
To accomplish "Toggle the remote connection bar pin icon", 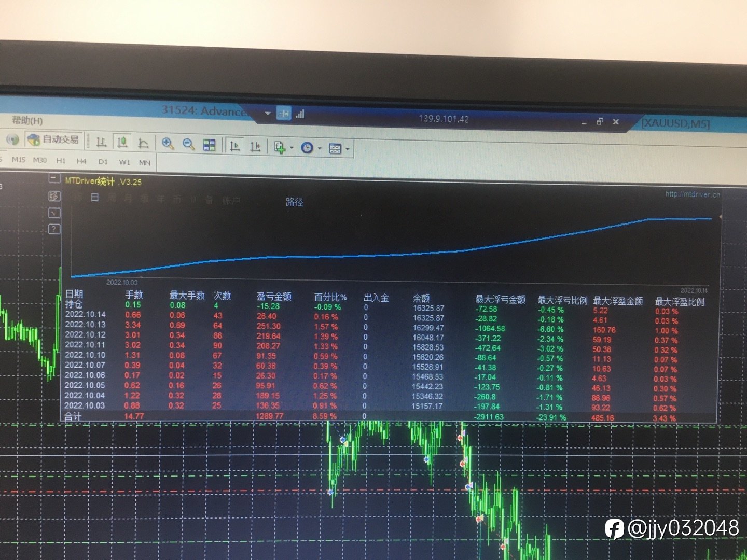I will click(284, 114).
